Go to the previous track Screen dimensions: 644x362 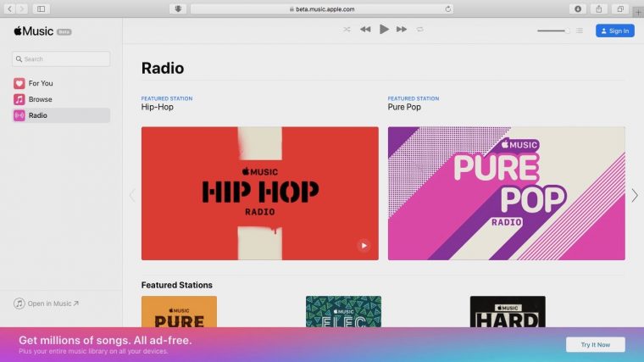[365, 30]
